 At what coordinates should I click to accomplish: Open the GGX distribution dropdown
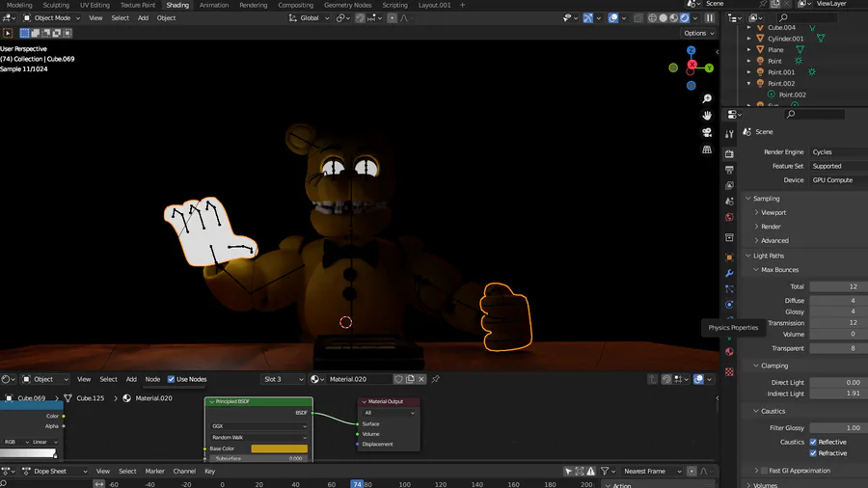tap(258, 426)
